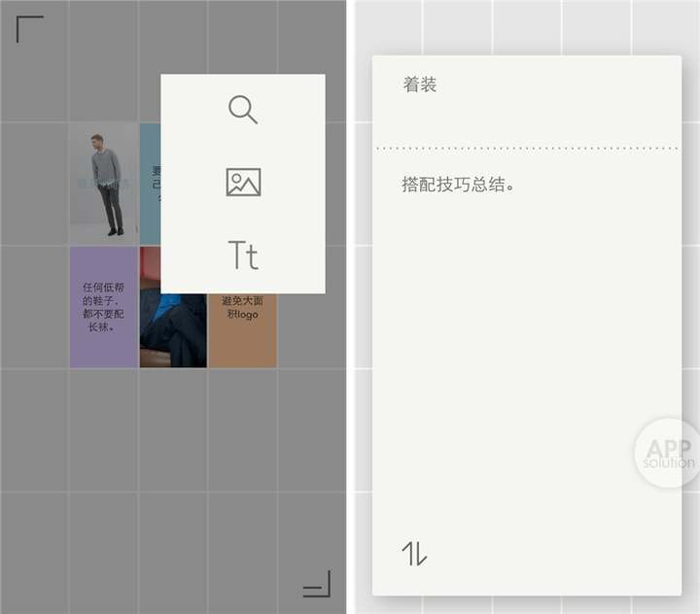Tap the magnifying glass search icon
The width and height of the screenshot is (700, 614).
tap(243, 110)
